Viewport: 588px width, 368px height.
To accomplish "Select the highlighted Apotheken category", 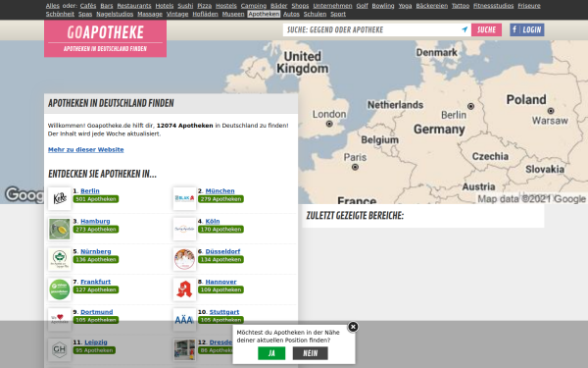I will click(264, 14).
